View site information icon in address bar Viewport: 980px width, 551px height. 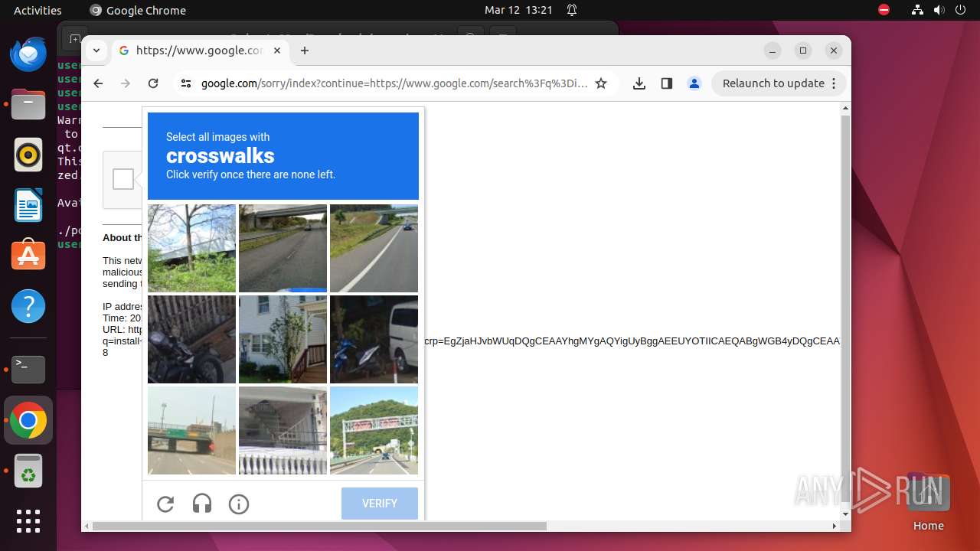coord(186,83)
